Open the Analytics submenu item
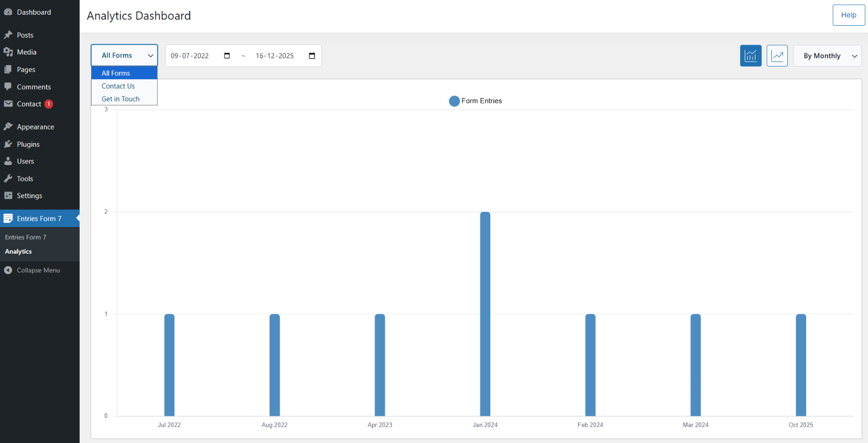 [x=18, y=252]
